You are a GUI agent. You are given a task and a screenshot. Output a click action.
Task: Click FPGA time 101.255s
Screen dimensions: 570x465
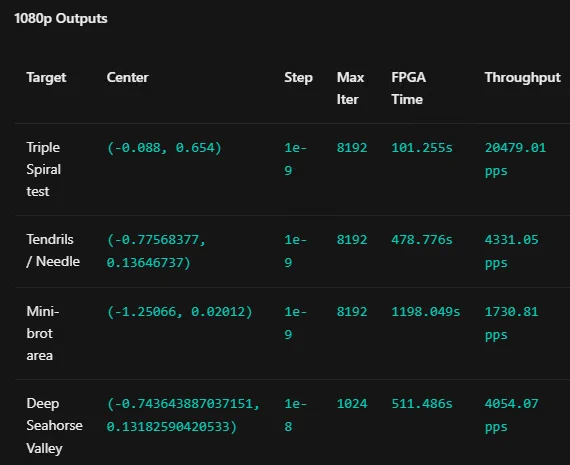tap(422, 148)
